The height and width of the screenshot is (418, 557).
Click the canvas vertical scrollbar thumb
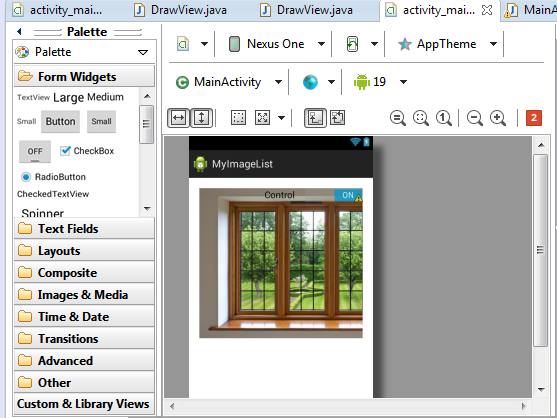(540, 250)
